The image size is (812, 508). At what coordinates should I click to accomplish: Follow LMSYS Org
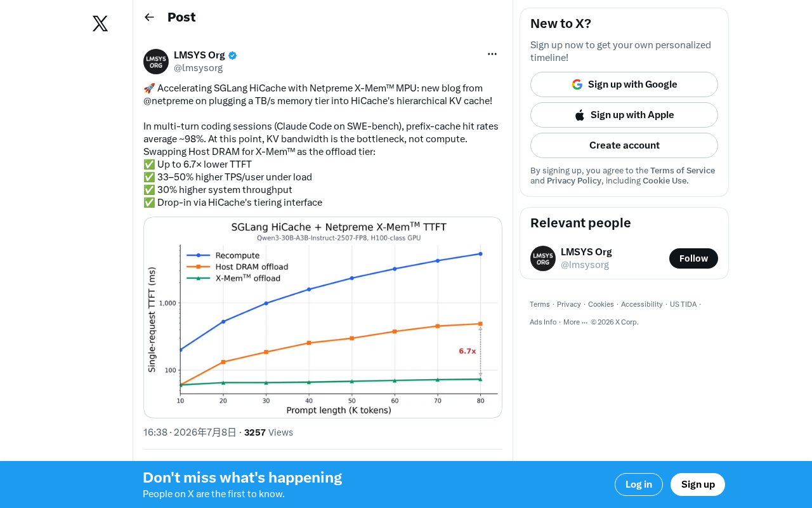pos(693,258)
